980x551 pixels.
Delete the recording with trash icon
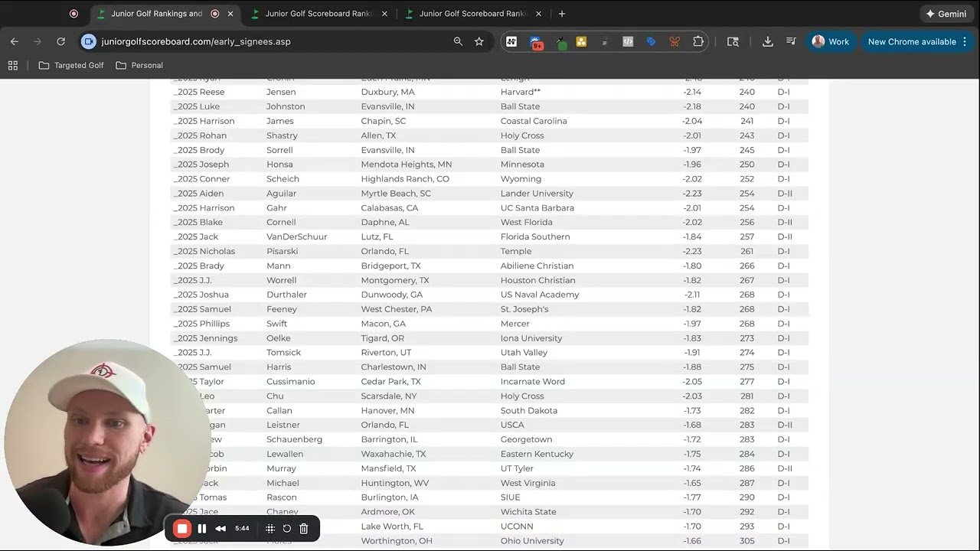click(304, 528)
